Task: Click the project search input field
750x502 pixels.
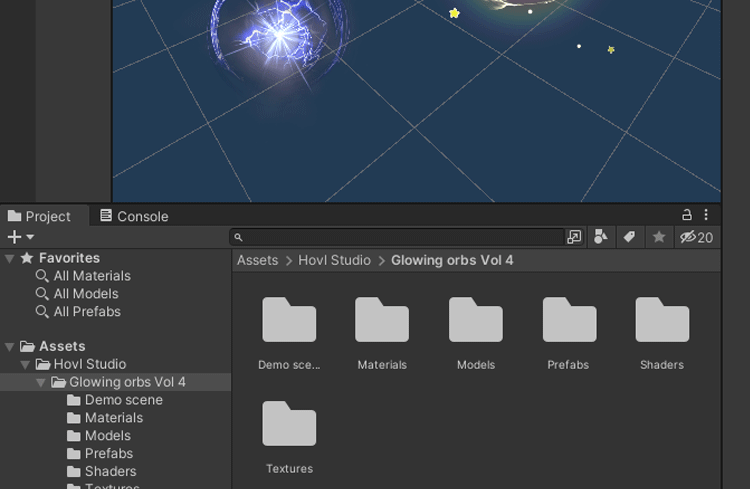Action: point(400,237)
